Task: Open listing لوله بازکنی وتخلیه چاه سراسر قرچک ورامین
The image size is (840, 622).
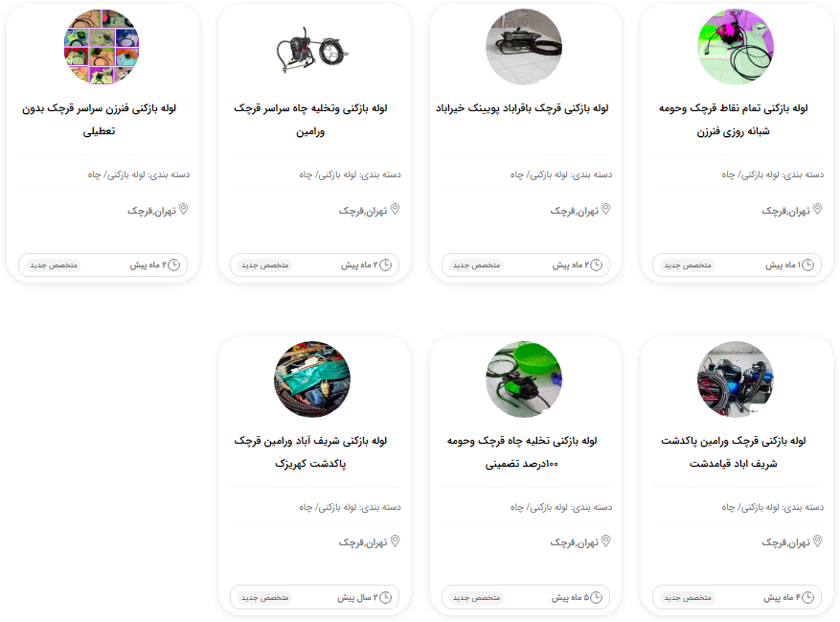Action: click(310, 120)
